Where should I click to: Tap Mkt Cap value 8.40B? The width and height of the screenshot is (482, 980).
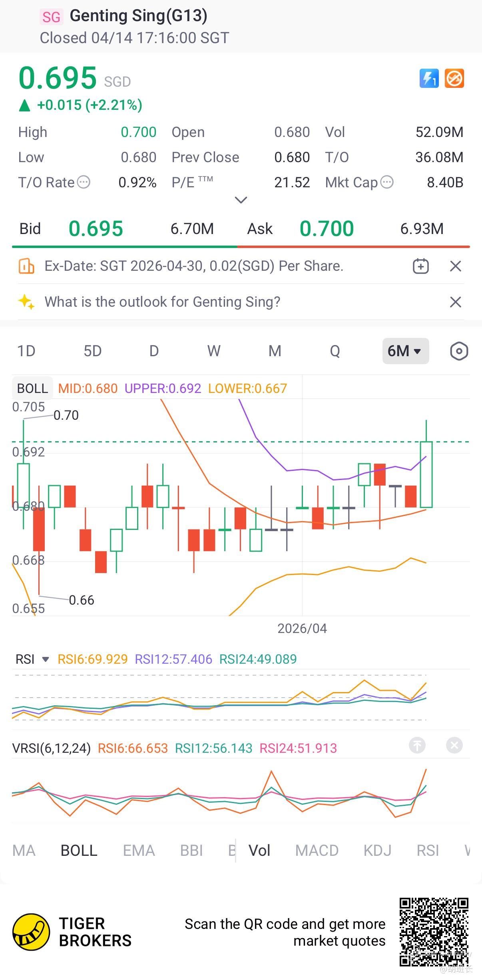[445, 183]
